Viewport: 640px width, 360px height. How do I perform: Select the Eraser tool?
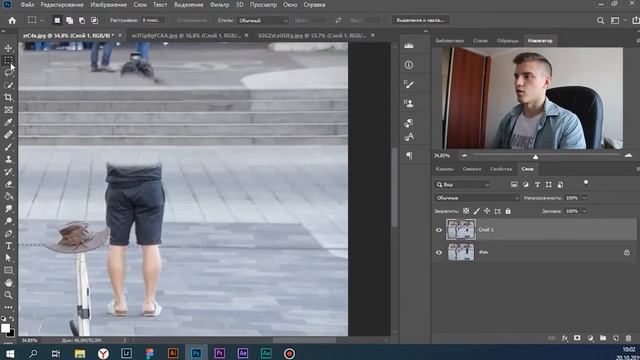(8, 184)
